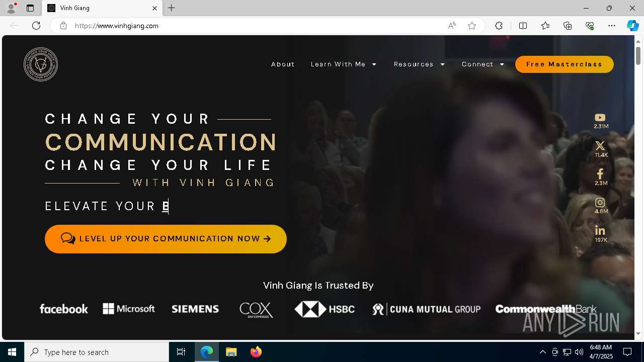Open the clock showing 6:48 AM
The width and height of the screenshot is (644, 362).
pos(601,352)
